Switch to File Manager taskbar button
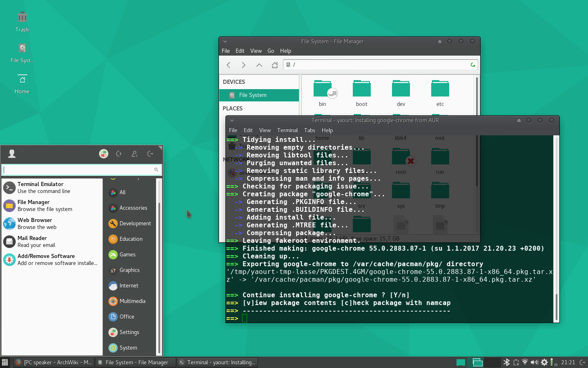Viewport: 588px width, 368px height. pyautogui.click(x=135, y=362)
